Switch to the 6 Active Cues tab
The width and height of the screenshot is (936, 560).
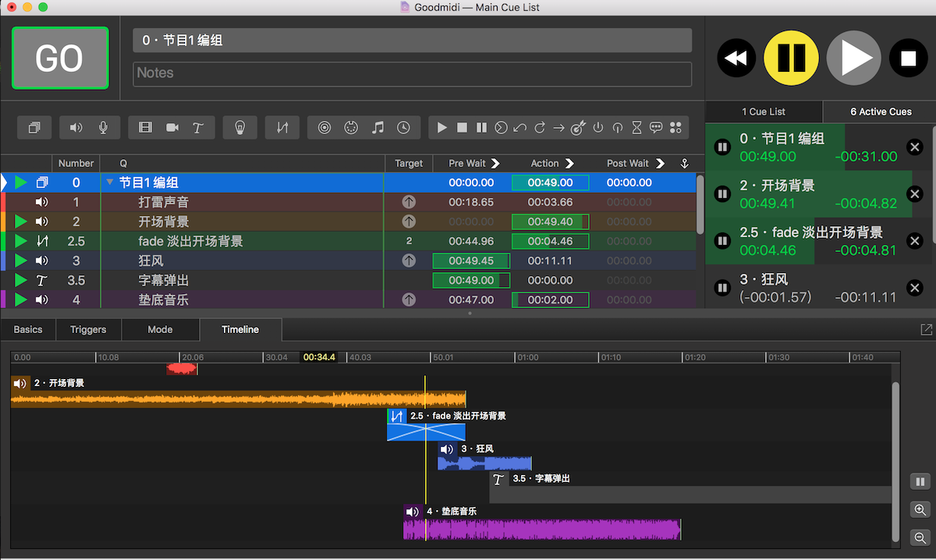click(x=881, y=112)
